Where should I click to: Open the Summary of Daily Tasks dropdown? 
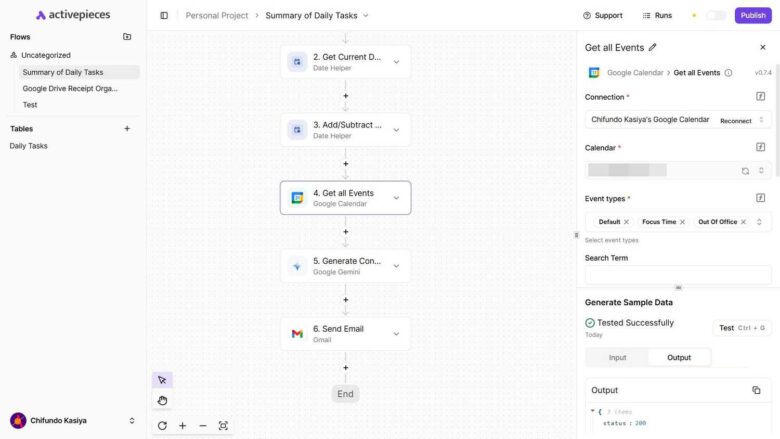(x=365, y=16)
